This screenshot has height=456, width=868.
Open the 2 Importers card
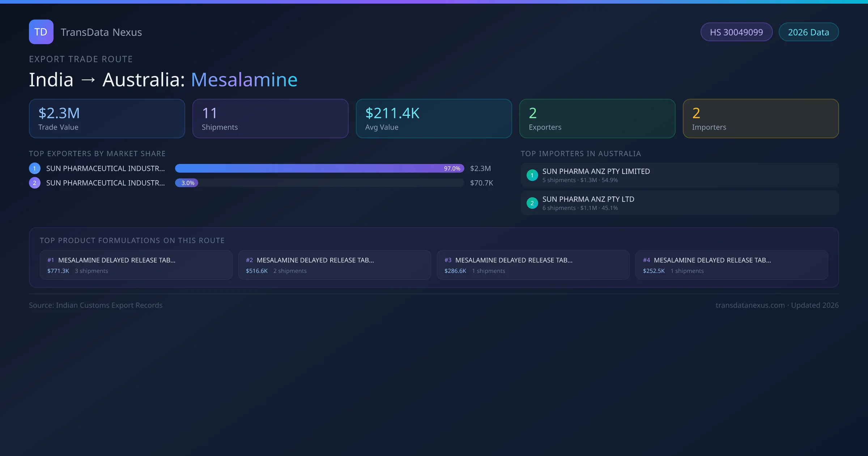coord(761,118)
